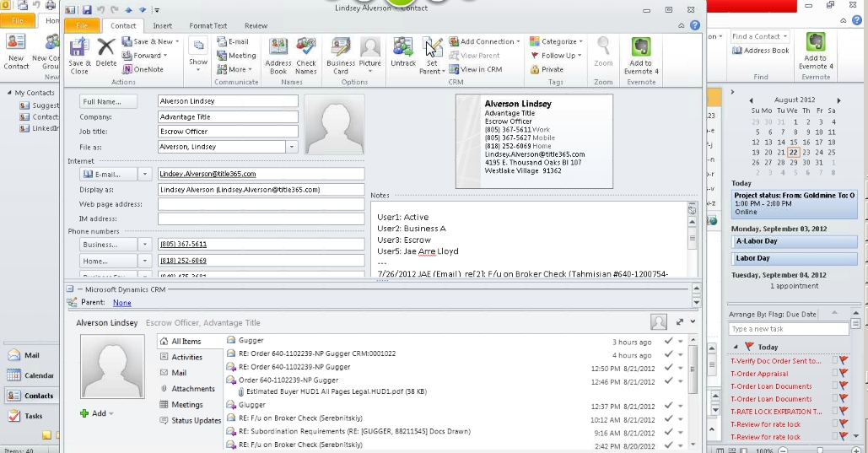Mark the first Gugger item complete

(668, 341)
